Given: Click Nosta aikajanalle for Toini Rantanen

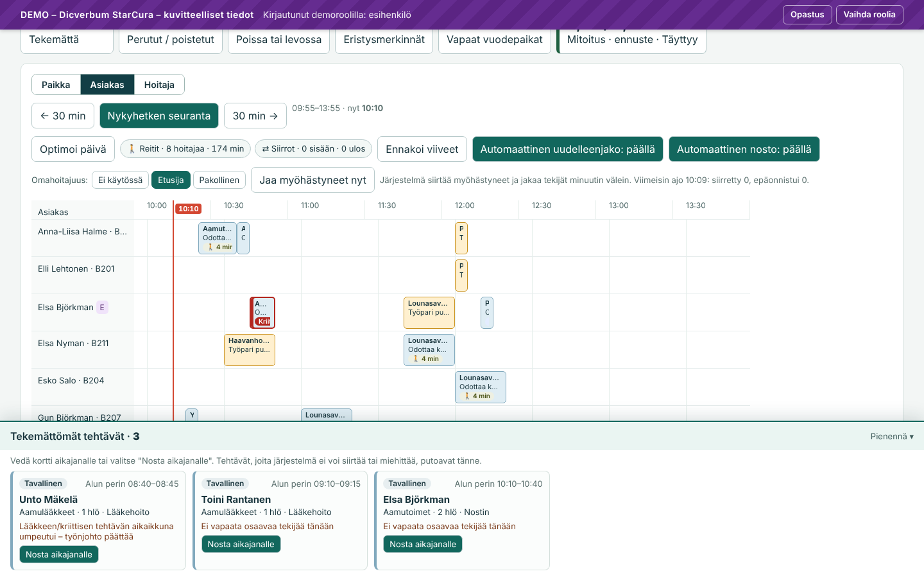Looking at the screenshot, I should pos(241,545).
